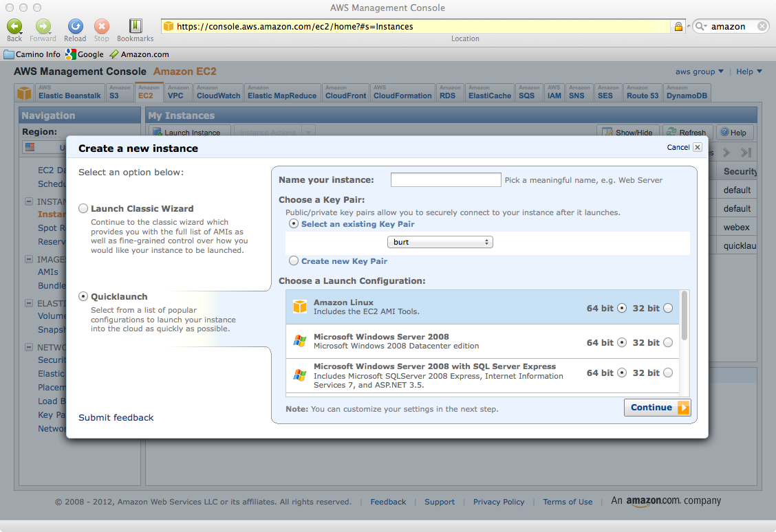Click the AWS orange cube home icon
776x532 pixels.
tap(24, 93)
